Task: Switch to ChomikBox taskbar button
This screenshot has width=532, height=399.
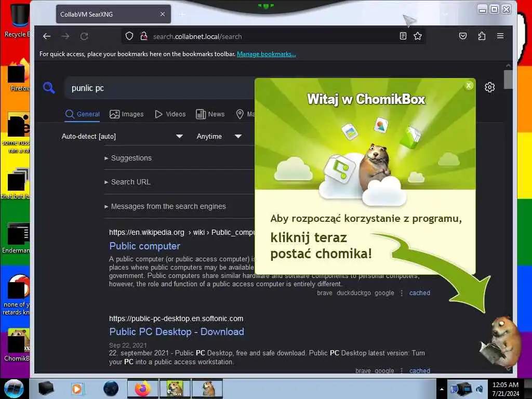Action: pyautogui.click(x=175, y=389)
